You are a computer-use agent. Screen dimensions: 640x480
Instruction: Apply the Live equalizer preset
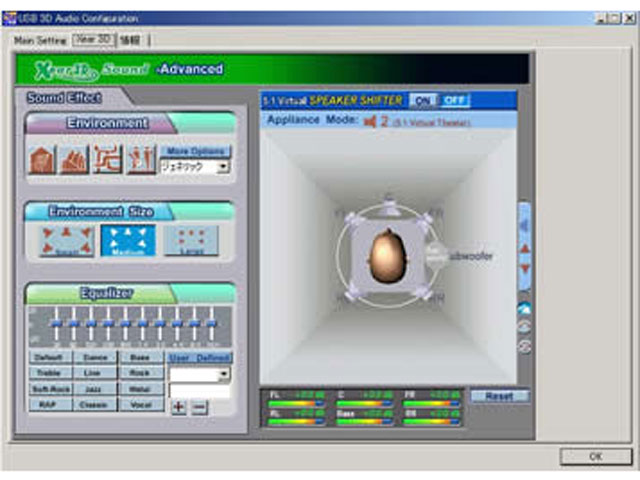tap(95, 373)
